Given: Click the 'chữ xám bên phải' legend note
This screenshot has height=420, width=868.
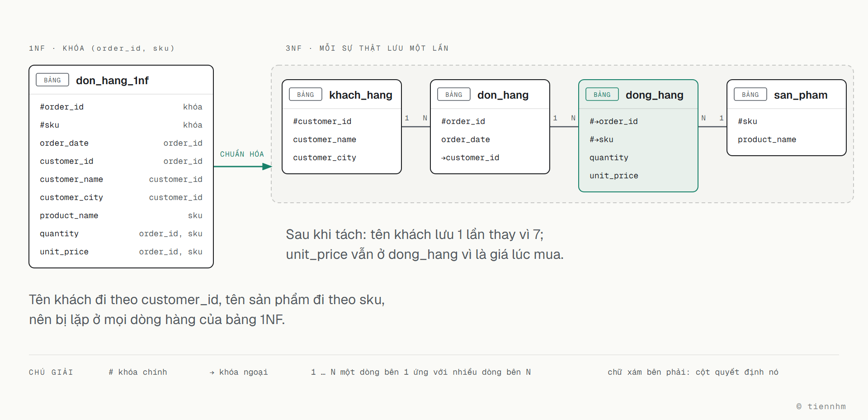Looking at the screenshot, I should pyautogui.click(x=693, y=372).
